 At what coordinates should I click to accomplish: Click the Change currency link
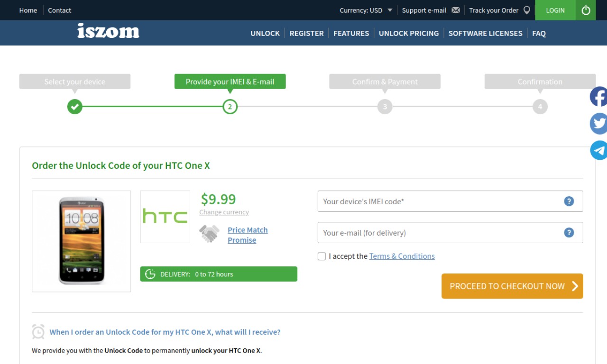224,212
